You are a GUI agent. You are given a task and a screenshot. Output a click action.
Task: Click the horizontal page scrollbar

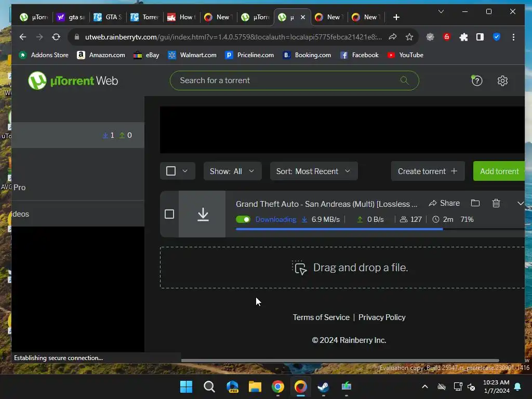340,361
